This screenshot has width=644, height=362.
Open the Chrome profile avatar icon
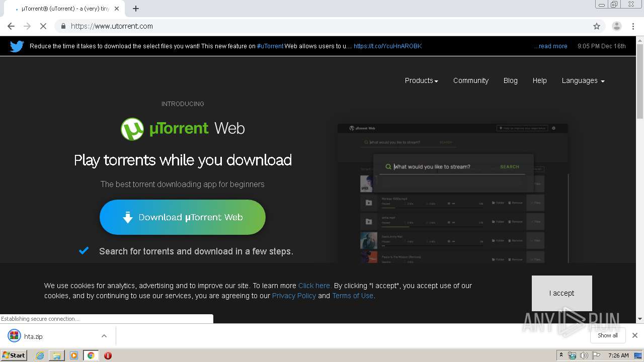coord(616,26)
